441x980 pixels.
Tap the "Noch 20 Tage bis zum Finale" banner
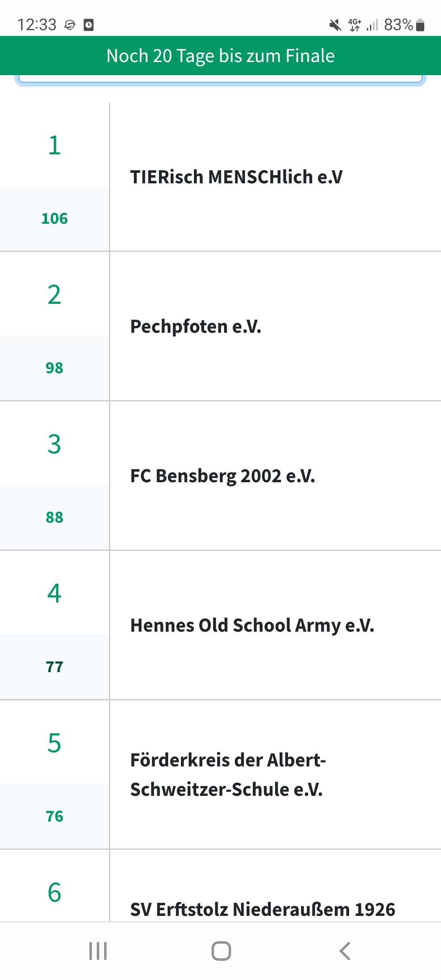click(220, 56)
